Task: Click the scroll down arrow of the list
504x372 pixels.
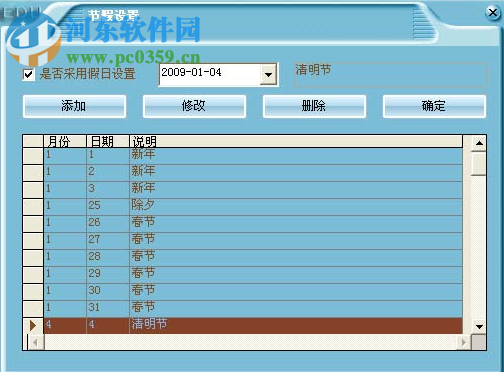Action: coord(479,327)
